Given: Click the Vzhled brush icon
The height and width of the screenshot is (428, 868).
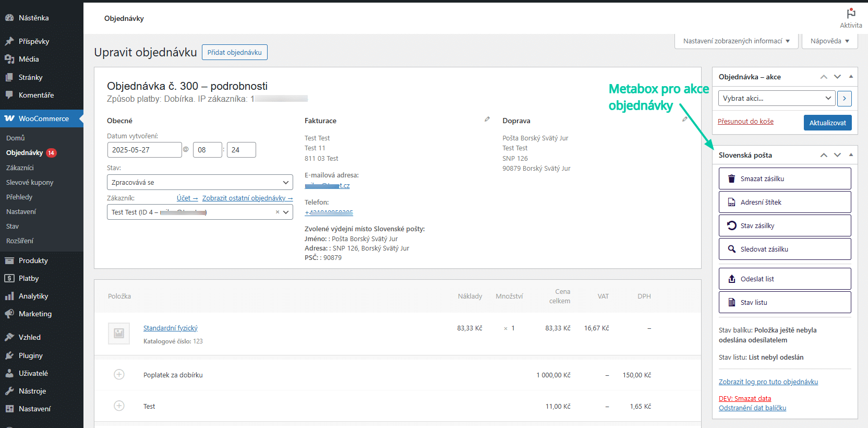Looking at the screenshot, I should coord(9,337).
